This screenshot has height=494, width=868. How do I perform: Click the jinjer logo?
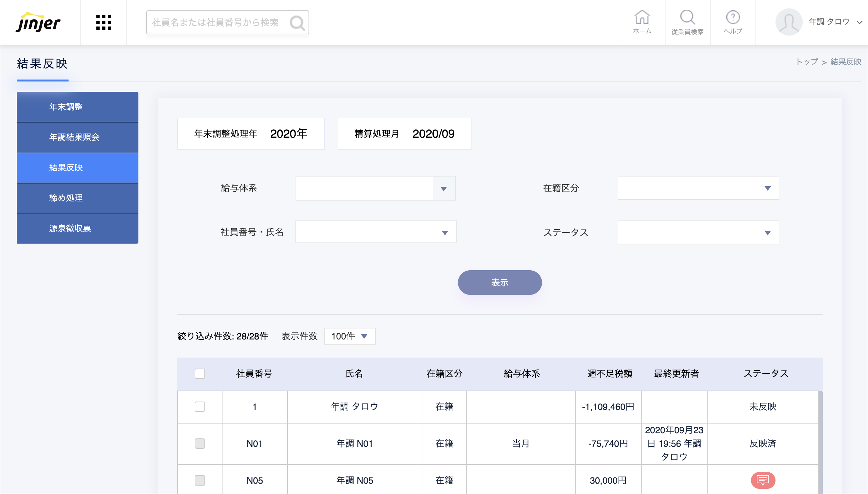pos(38,22)
